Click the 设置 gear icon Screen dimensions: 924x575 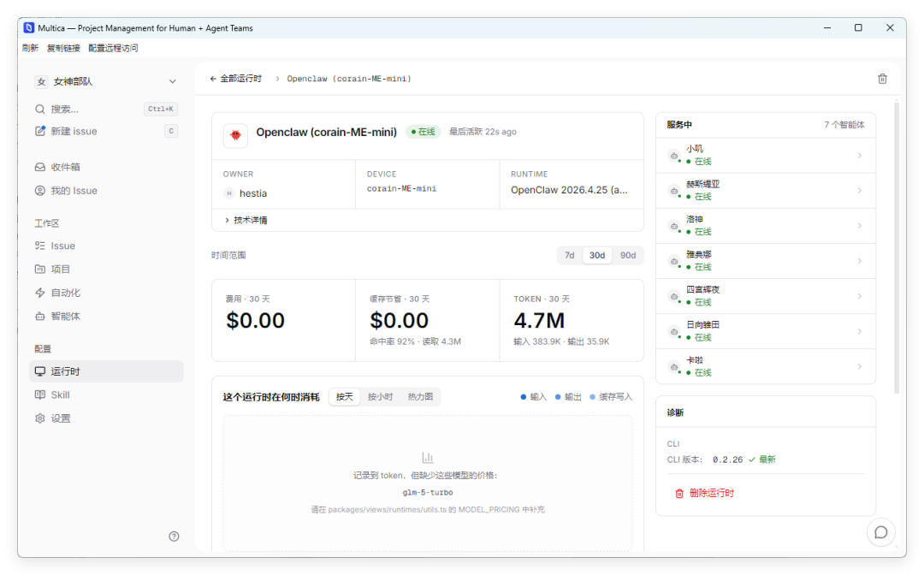[40, 418]
